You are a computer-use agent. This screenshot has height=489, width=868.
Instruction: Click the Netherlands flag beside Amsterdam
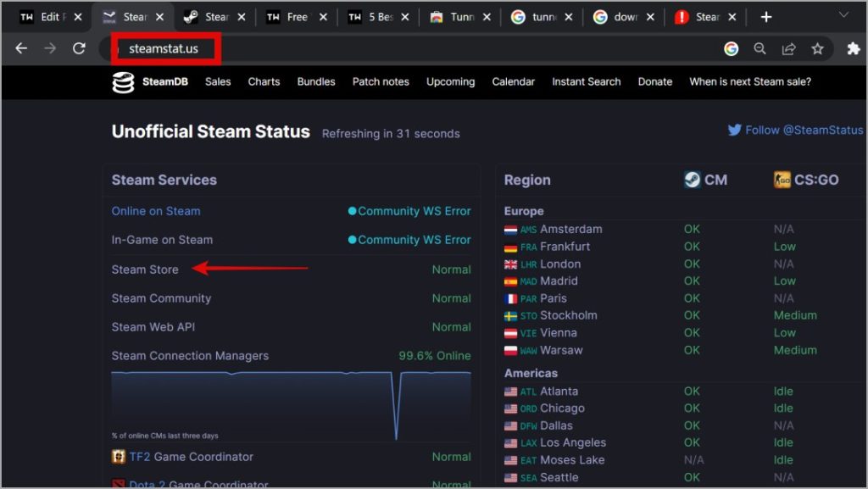click(510, 231)
